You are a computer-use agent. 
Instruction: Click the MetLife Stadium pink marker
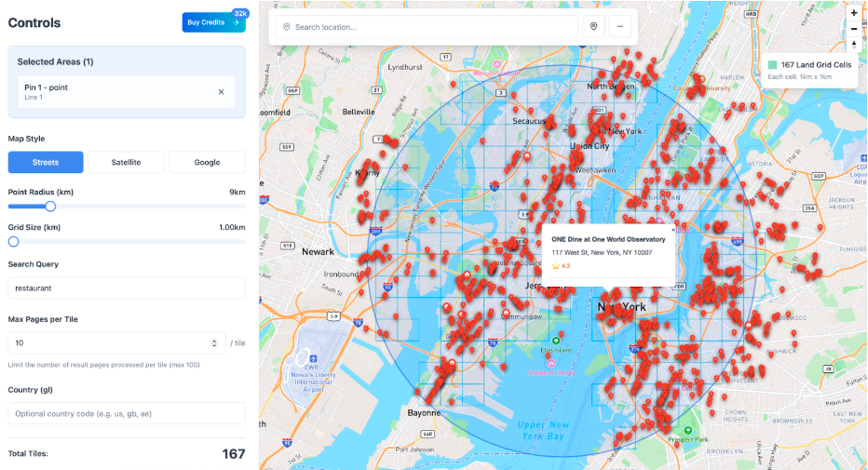(x=497, y=65)
